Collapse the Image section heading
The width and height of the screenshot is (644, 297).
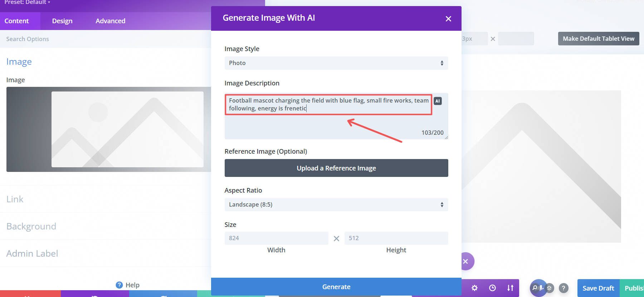click(19, 61)
